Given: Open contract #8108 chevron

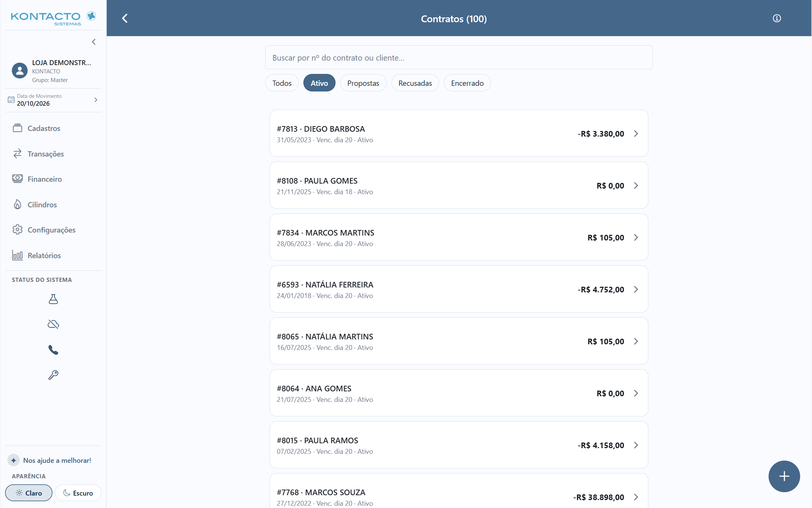Looking at the screenshot, I should pos(636,186).
